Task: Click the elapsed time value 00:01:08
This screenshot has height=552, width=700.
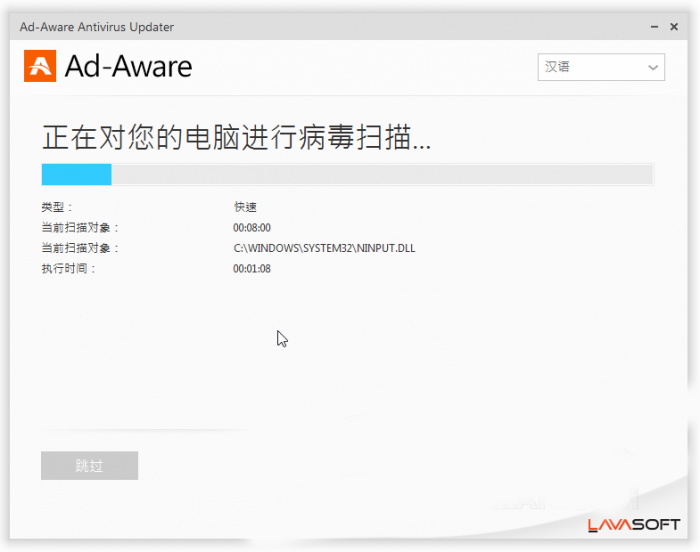Action: tap(252, 269)
